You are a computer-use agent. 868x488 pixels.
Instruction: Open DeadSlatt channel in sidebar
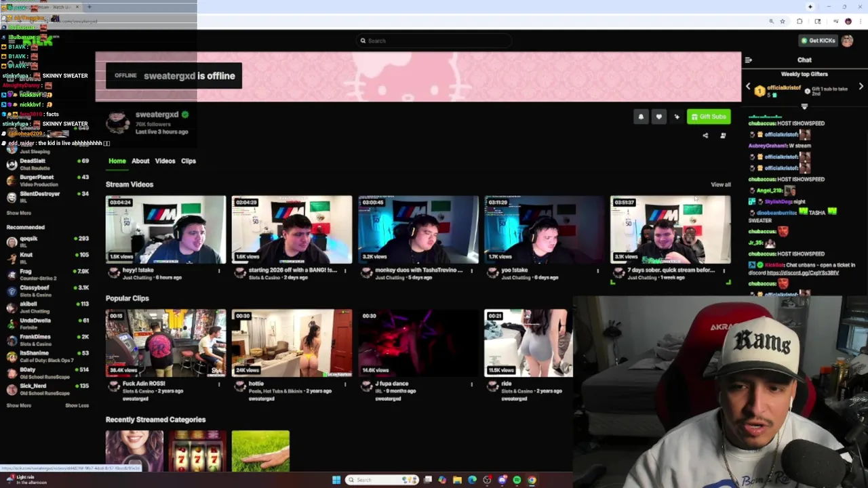(47, 164)
